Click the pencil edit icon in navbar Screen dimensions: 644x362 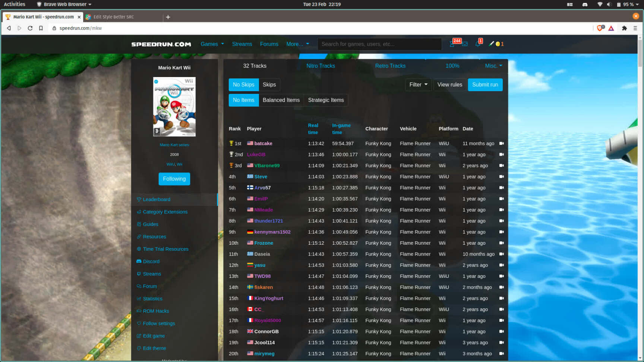point(491,44)
